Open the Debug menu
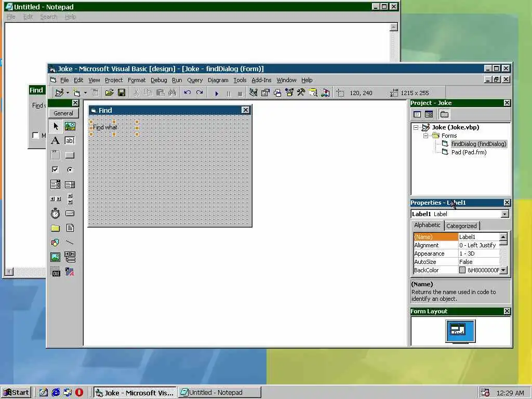The width and height of the screenshot is (532, 399). [159, 80]
